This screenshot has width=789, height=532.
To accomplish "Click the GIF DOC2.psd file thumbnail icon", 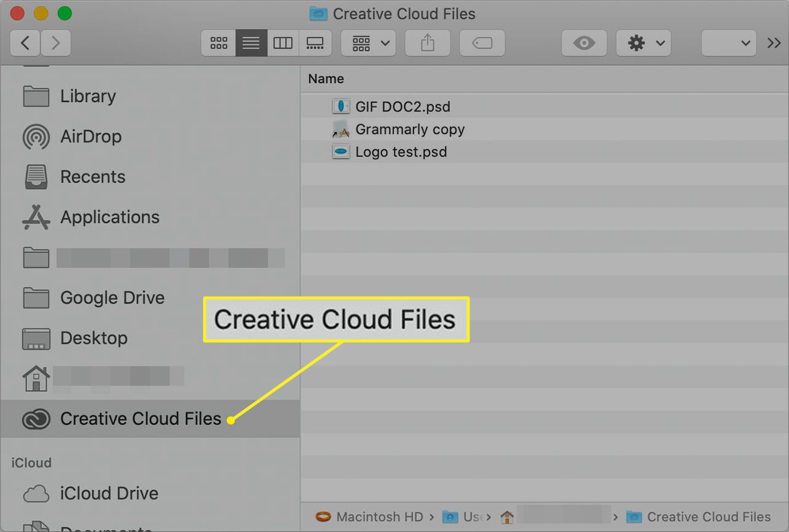I will click(x=340, y=106).
